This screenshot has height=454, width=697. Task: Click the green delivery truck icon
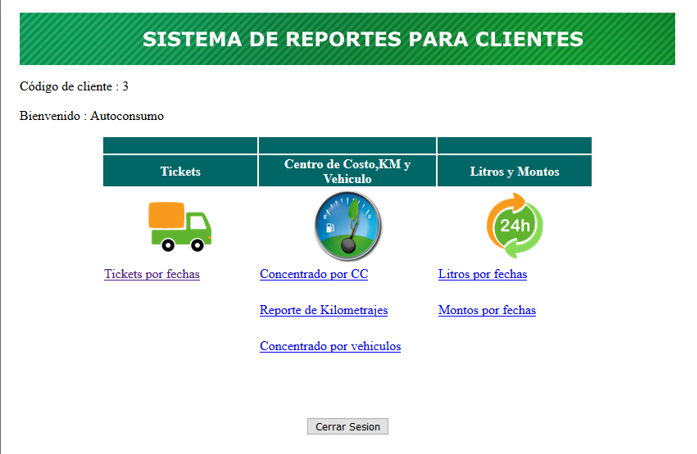(180, 226)
